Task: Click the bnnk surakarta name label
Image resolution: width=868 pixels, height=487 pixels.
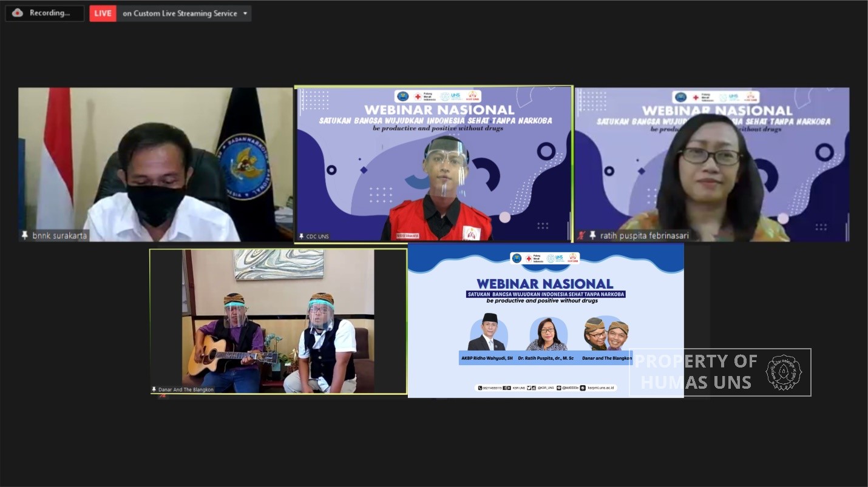Action: point(59,236)
